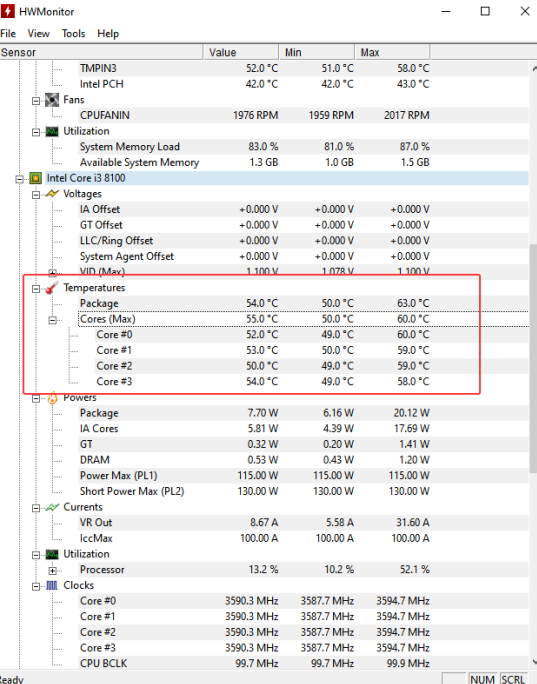537x684 pixels.
Task: Click the Temperatures thermometer icon
Action: point(52,287)
